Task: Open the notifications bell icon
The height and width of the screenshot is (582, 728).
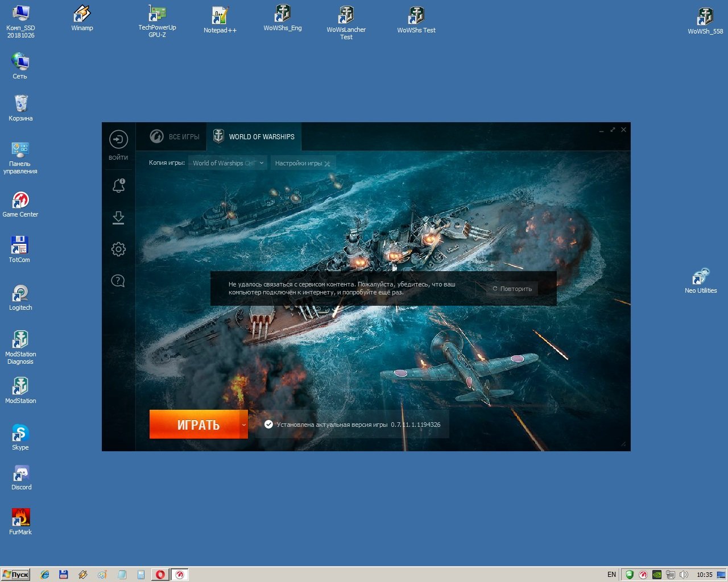Action: 118,185
